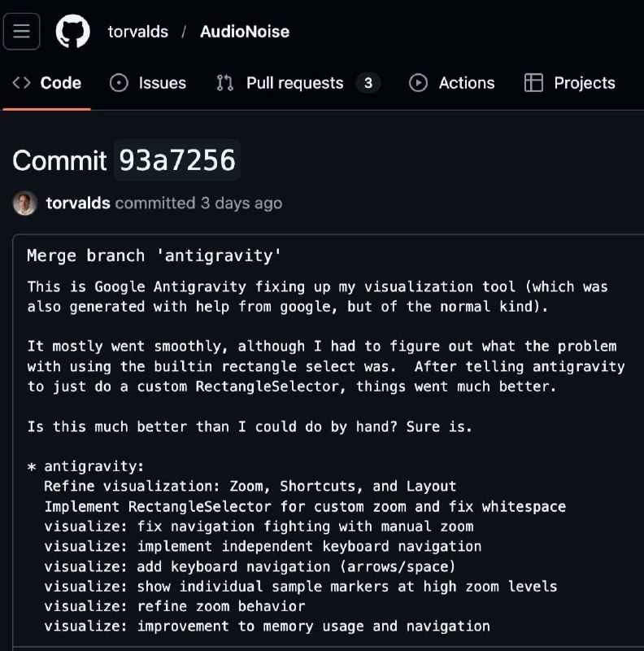
Task: Open the Actions tab
Action: [466, 83]
